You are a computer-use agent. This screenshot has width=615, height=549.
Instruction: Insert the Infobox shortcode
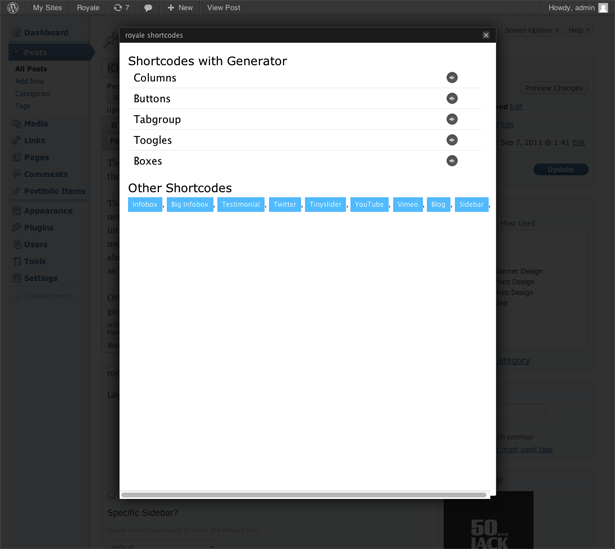[x=145, y=204]
